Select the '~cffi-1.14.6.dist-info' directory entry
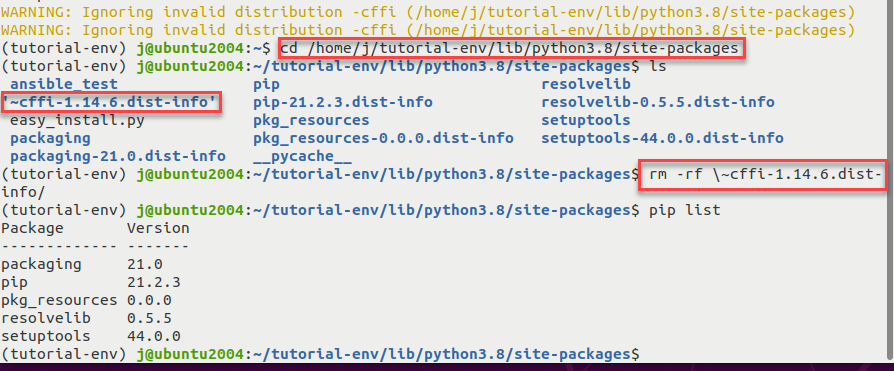894x371 pixels. click(x=111, y=102)
